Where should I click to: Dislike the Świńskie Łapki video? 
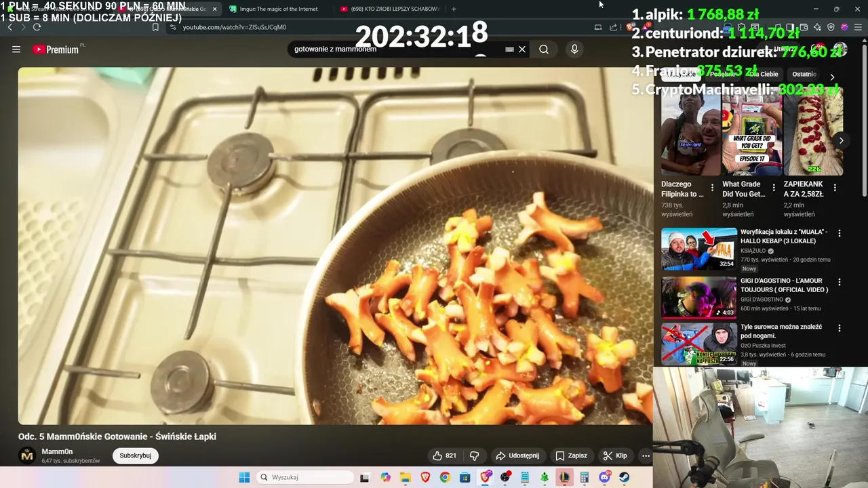point(475,455)
